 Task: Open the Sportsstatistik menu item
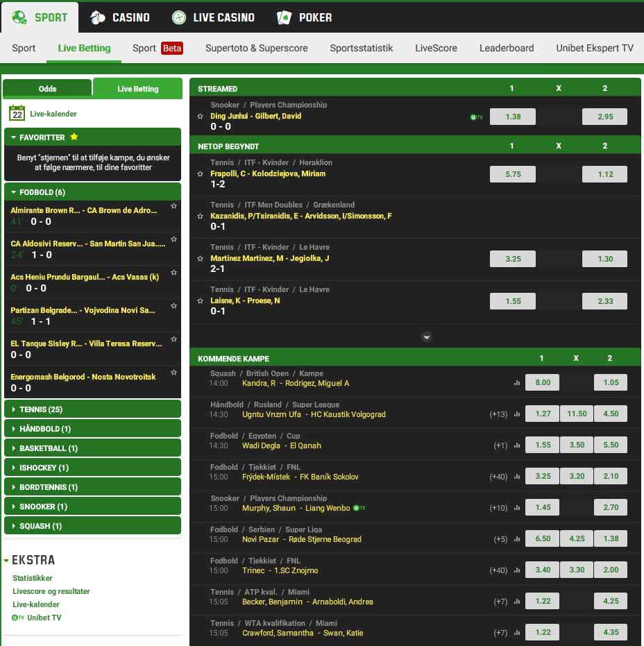tap(362, 48)
